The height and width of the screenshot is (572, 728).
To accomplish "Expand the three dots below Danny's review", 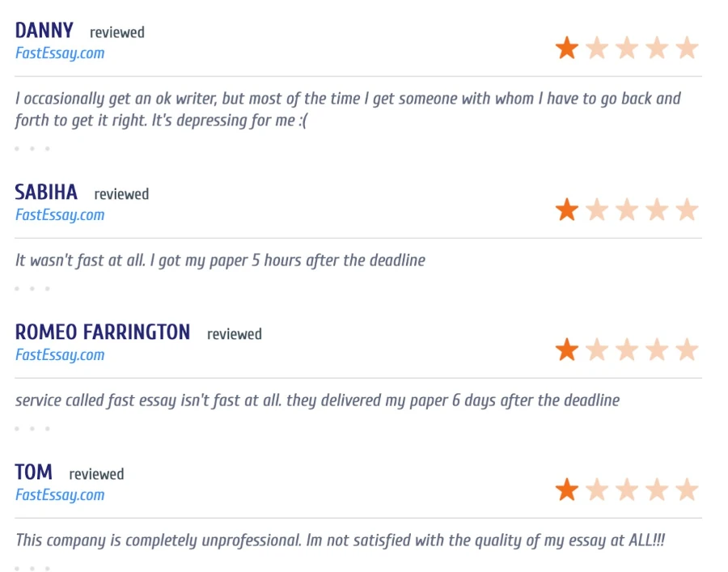I will [32, 149].
